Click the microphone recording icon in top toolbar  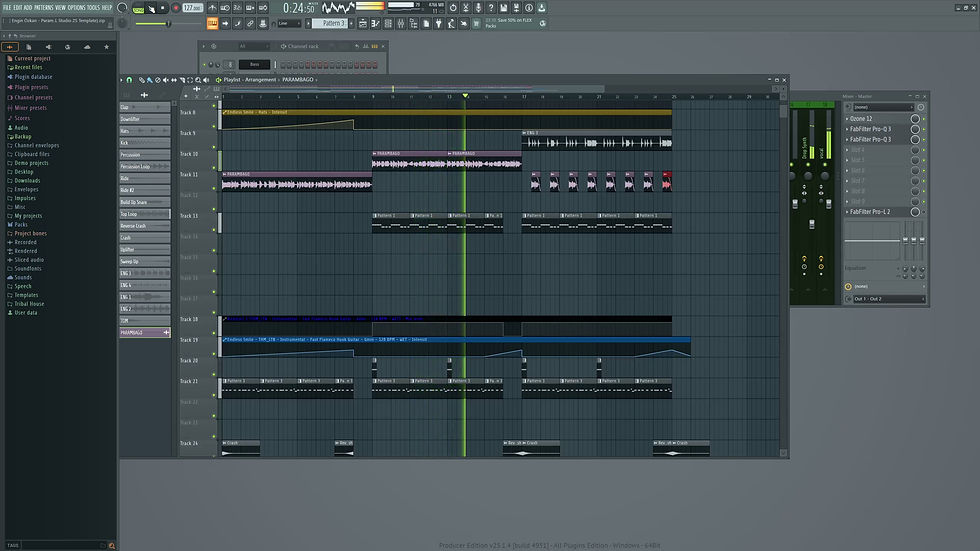pos(478,7)
